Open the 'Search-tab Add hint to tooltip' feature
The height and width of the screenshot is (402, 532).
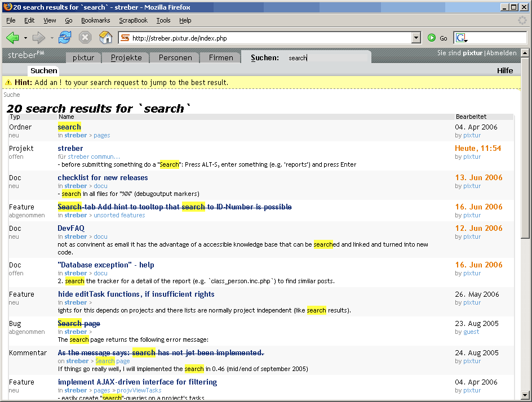pyautogui.click(x=175, y=207)
